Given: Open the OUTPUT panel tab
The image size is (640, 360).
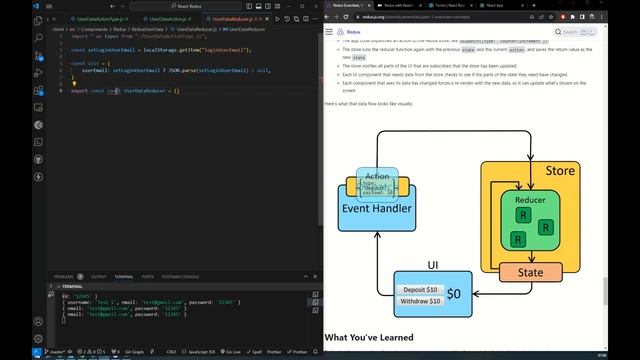Looking at the screenshot, I should coord(98,277).
